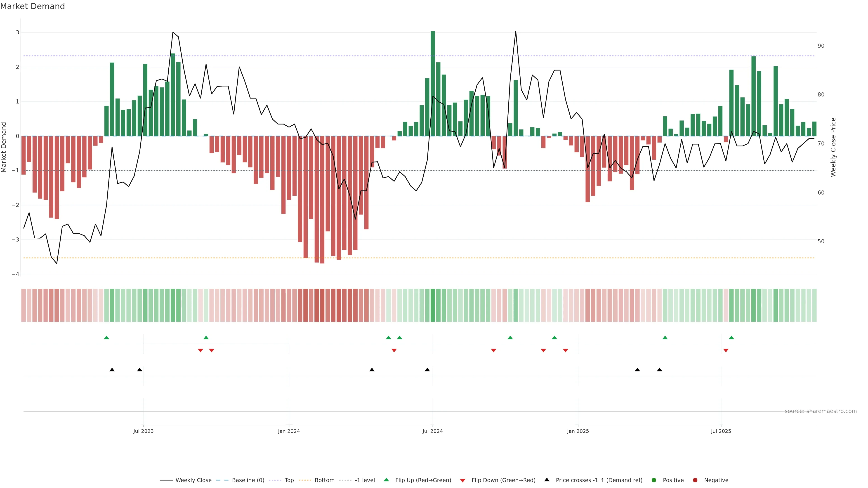Click the Weekly Close Price axis title
This screenshot has width=868, height=488.
[833, 147]
